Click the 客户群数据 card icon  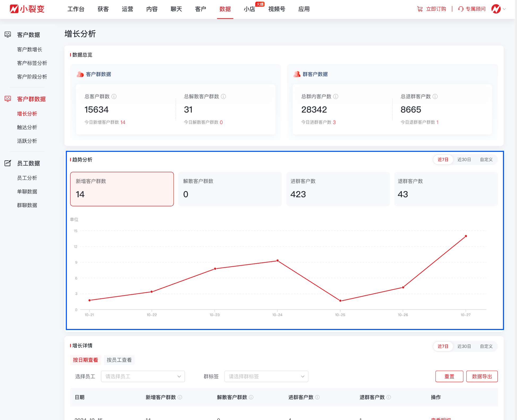point(80,74)
